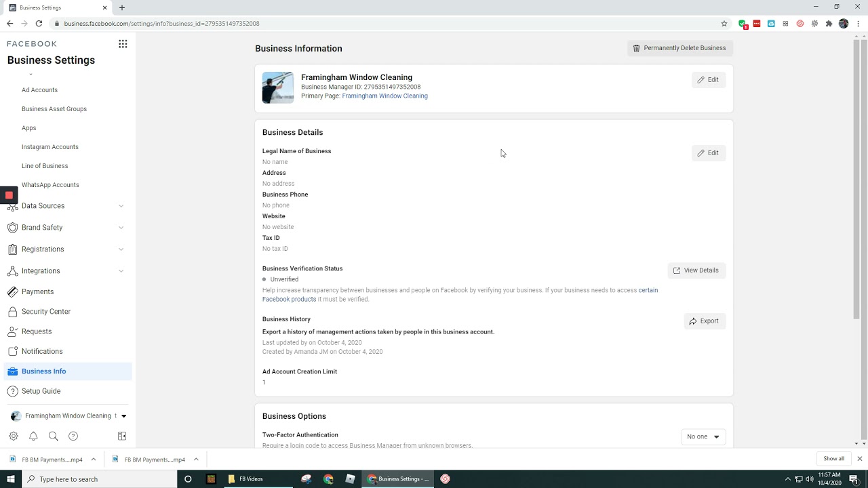Open Chrome three-dot menu
868x488 pixels.
click(858, 24)
